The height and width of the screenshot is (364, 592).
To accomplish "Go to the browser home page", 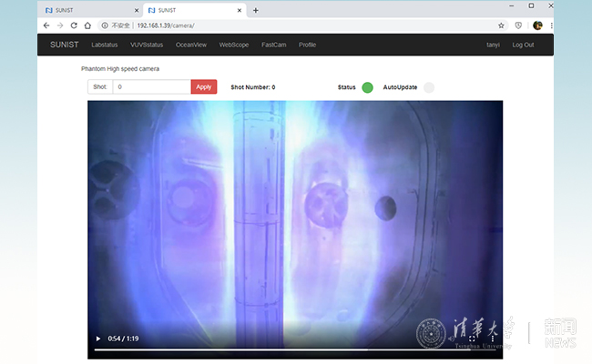I will click(87, 25).
